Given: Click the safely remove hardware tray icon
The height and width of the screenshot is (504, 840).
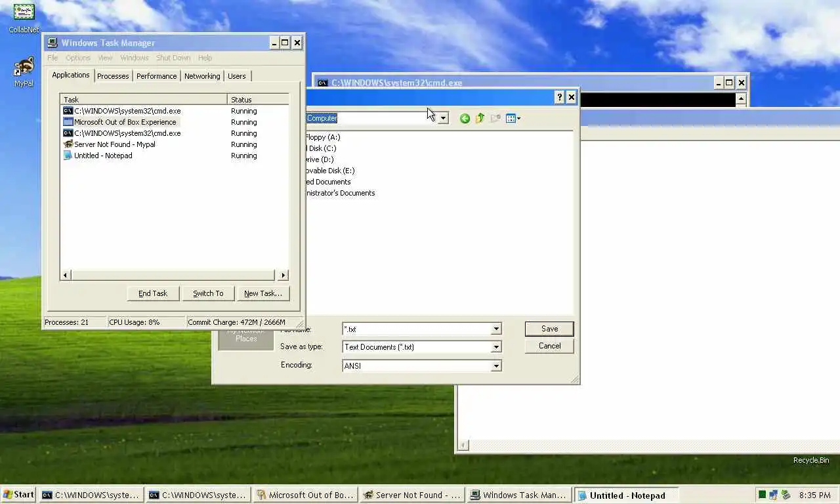Looking at the screenshot, I should click(x=786, y=495).
